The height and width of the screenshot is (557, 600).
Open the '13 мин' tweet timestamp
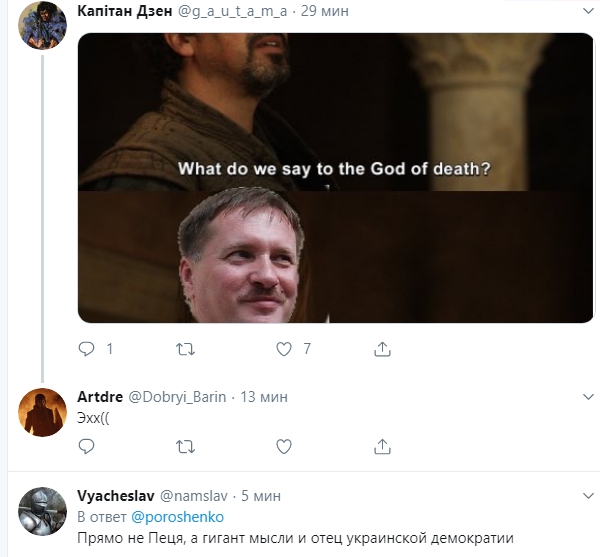pos(264,397)
